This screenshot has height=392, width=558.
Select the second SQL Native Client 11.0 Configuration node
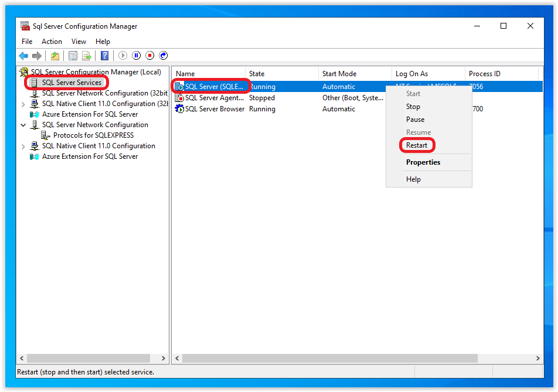point(98,146)
